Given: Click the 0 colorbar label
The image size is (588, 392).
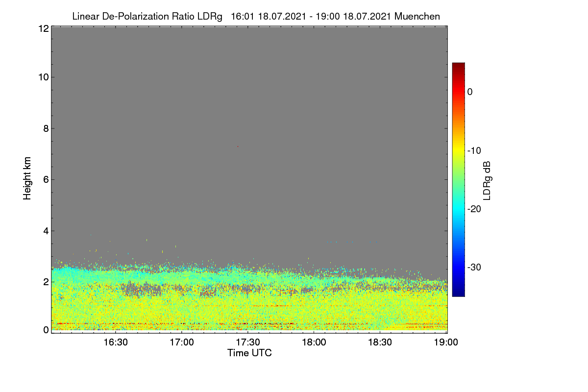Looking at the screenshot, I should pos(470,92).
